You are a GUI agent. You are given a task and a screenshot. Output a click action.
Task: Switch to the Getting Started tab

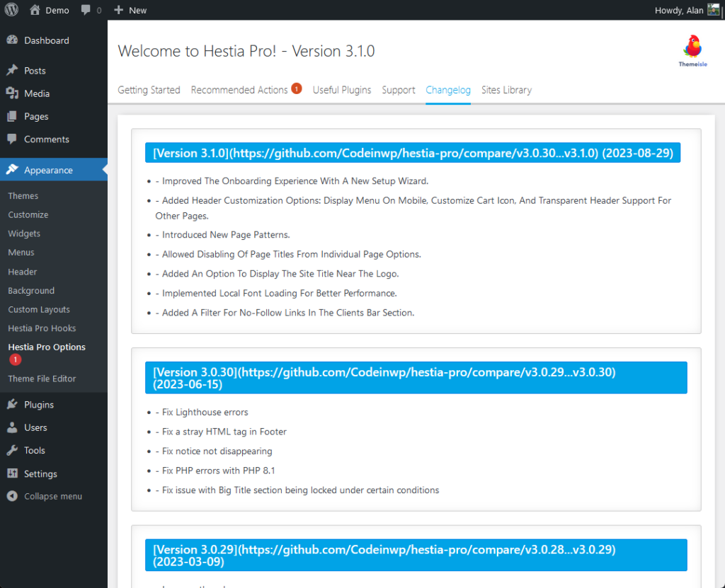pos(149,90)
